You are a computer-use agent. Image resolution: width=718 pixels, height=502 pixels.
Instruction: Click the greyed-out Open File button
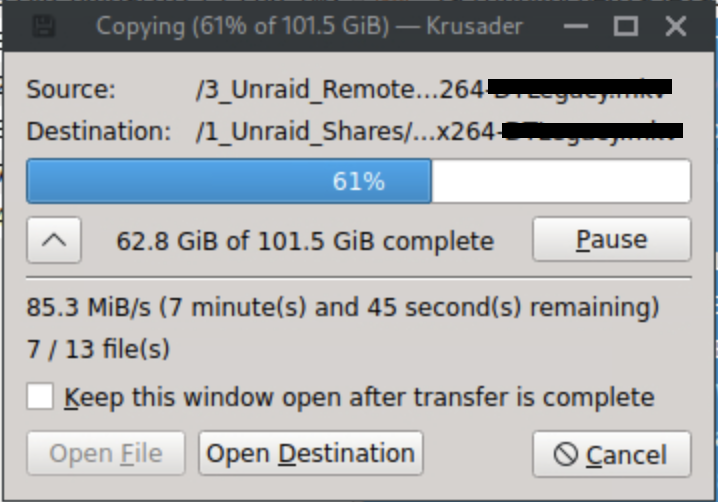106,453
